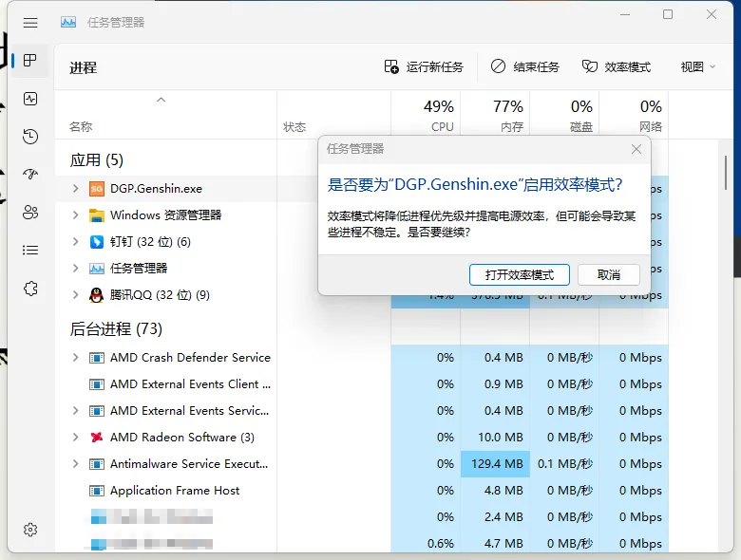Click the AMD Radeon Software icon
741x560 pixels.
[x=96, y=438]
